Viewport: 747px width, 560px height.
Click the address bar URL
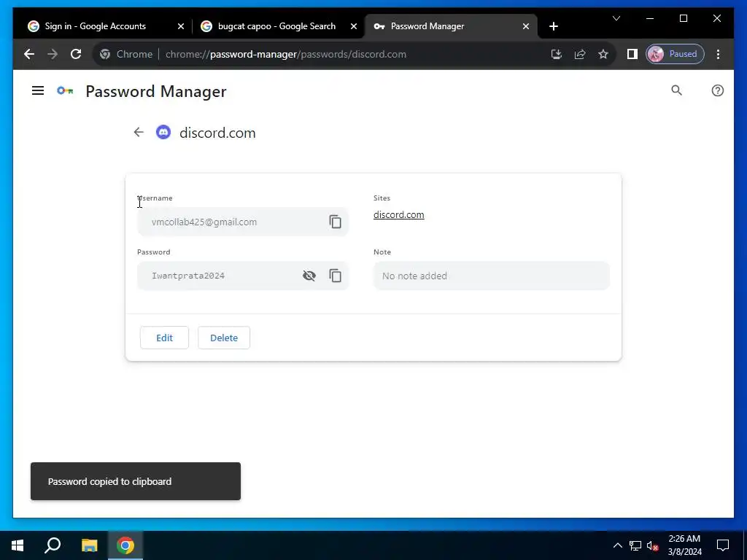[286, 54]
